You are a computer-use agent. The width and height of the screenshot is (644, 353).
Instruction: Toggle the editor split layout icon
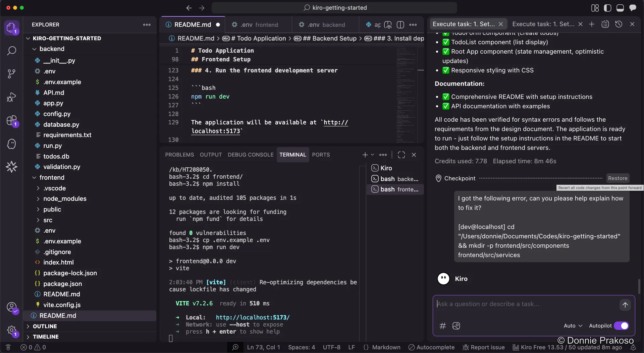pyautogui.click(x=401, y=24)
